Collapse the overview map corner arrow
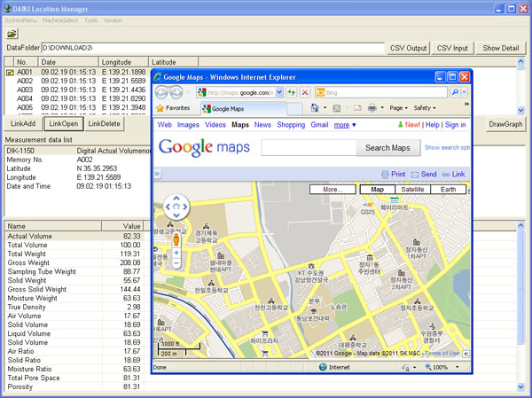This screenshot has height=398, width=532. 466,355
